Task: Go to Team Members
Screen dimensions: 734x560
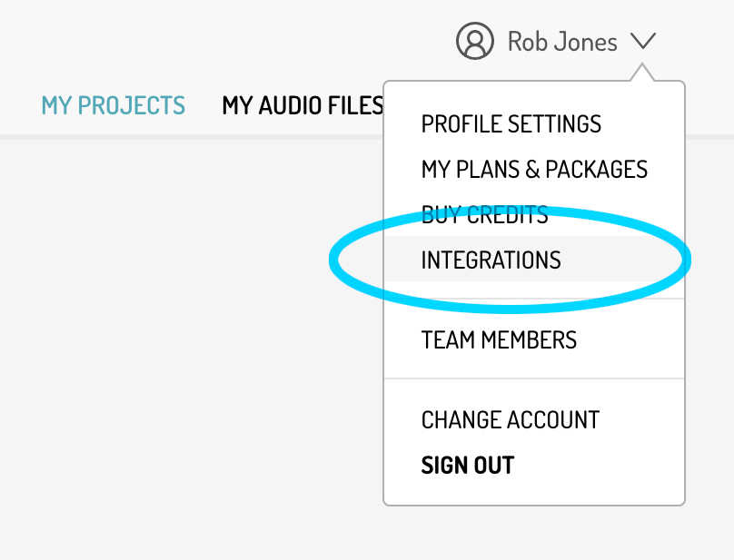Action: click(x=499, y=339)
